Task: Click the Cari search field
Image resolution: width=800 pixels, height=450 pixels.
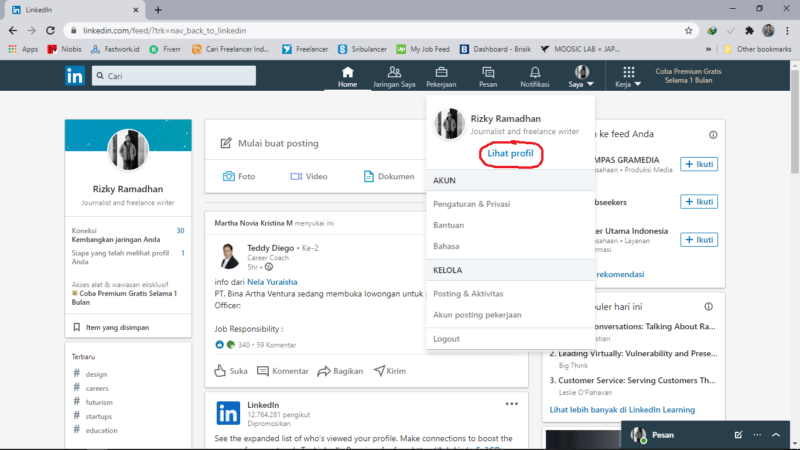Action: pyautogui.click(x=174, y=76)
